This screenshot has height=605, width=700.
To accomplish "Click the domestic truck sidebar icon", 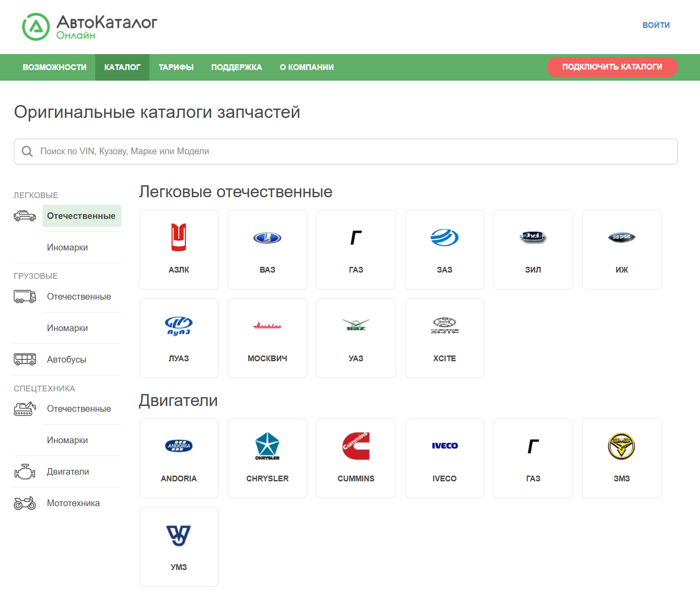I will (x=25, y=297).
